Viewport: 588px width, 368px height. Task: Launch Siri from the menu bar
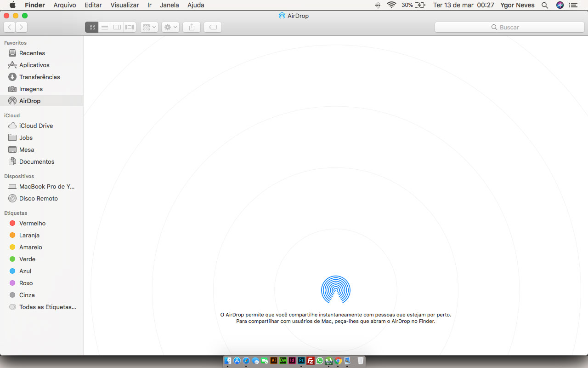pyautogui.click(x=560, y=5)
